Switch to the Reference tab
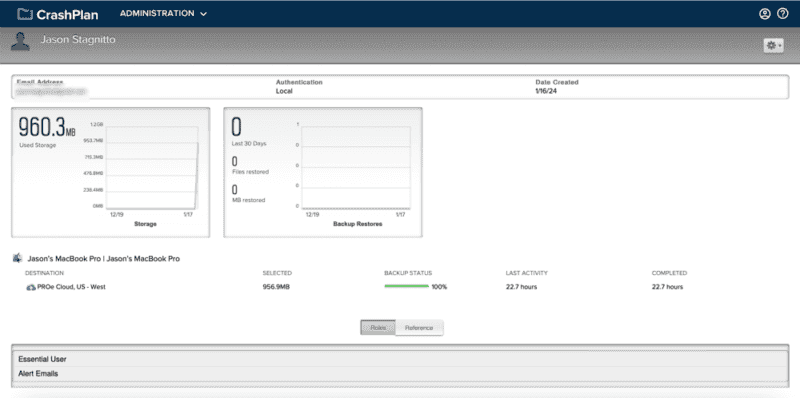Screen dimensions: 800x398 419,328
